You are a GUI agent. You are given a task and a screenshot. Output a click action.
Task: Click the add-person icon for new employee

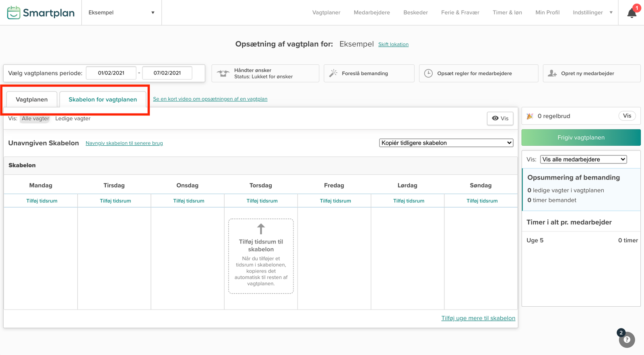552,73
